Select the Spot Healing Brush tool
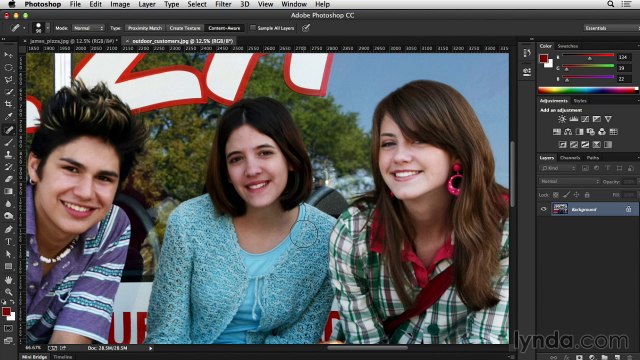The image size is (640, 360). (x=8, y=130)
